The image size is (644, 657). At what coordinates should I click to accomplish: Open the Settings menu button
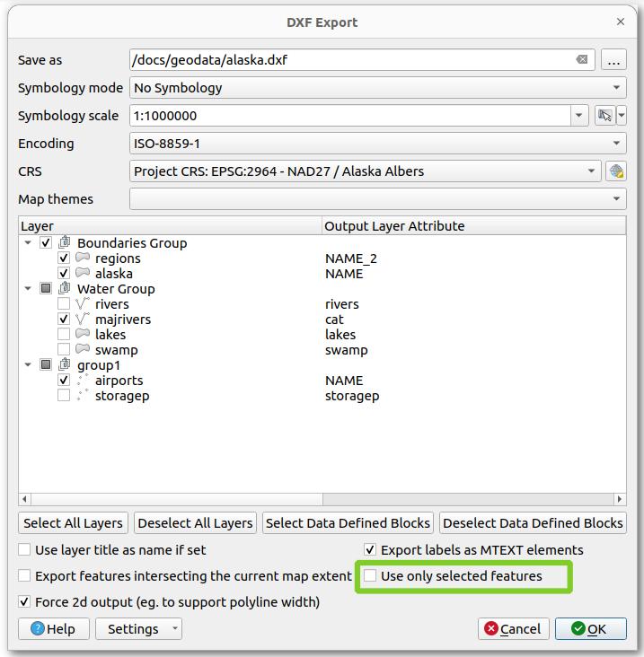coord(138,629)
